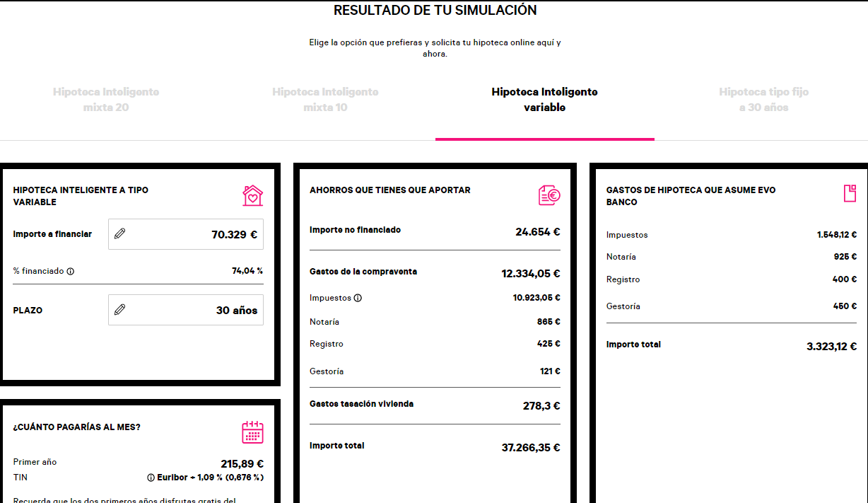This screenshot has height=503, width=868.
Task: Click the info icon before Euribor + 1,09 %
Action: [x=151, y=478]
